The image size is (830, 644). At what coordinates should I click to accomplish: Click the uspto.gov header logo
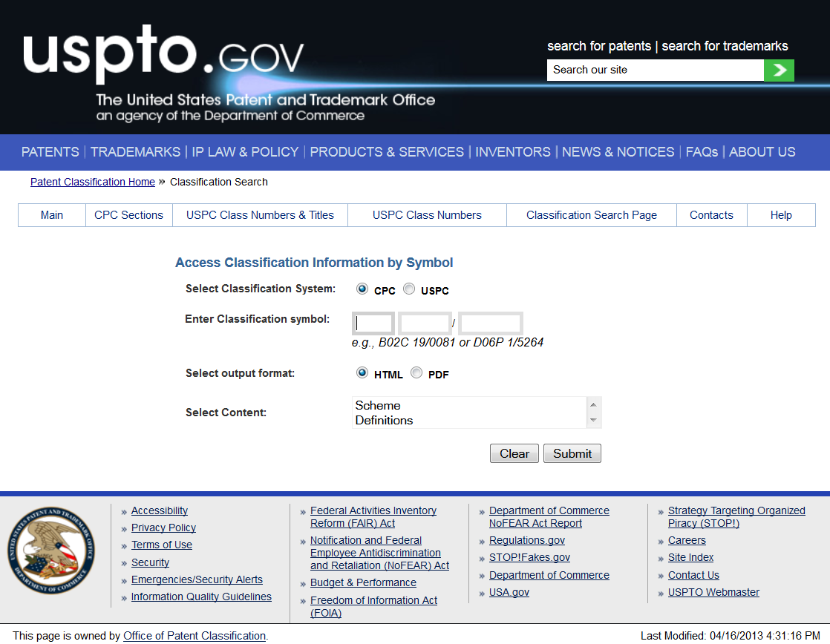(164, 54)
